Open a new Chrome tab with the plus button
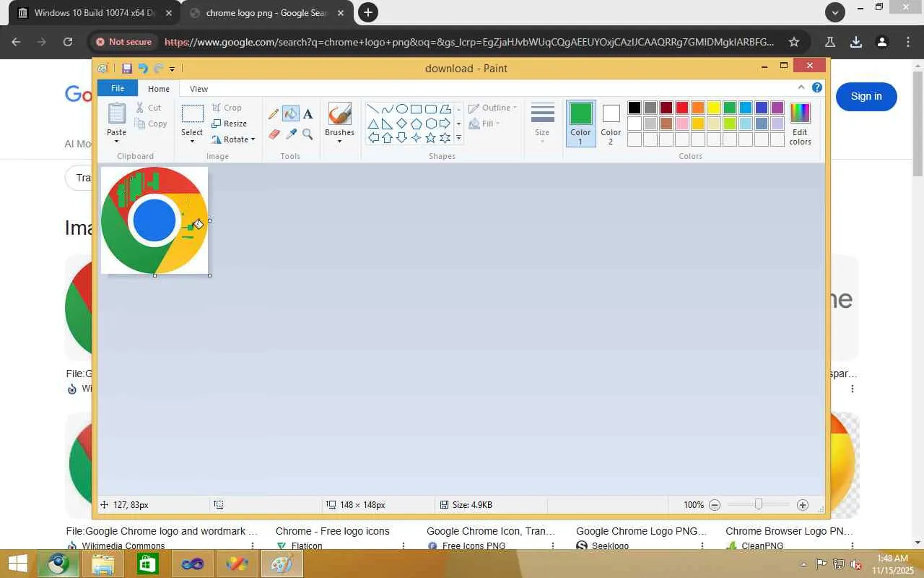924x578 pixels. click(x=368, y=12)
